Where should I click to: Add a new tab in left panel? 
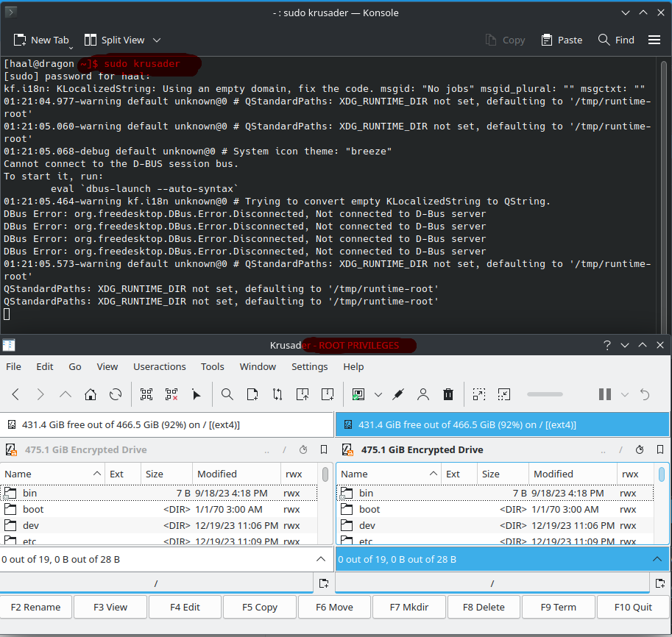(x=324, y=583)
